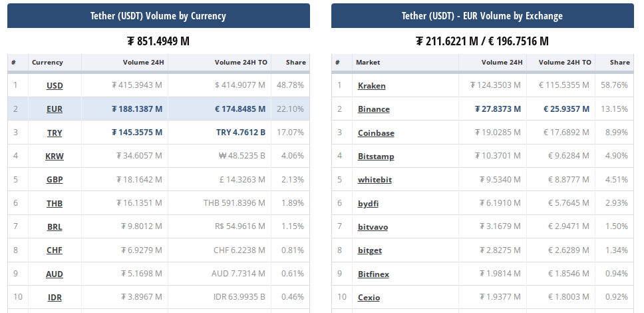Open the GBP currency link
The height and width of the screenshot is (313, 644).
pyautogui.click(x=55, y=179)
